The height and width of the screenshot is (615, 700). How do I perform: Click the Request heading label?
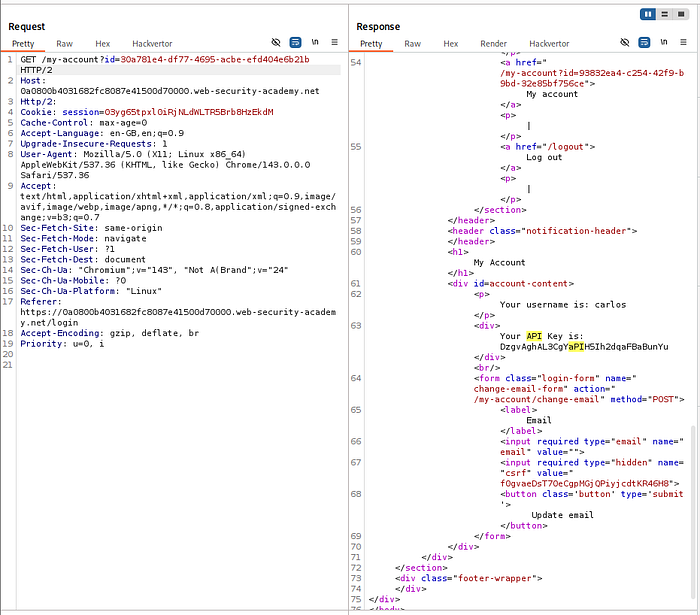[x=26, y=27]
